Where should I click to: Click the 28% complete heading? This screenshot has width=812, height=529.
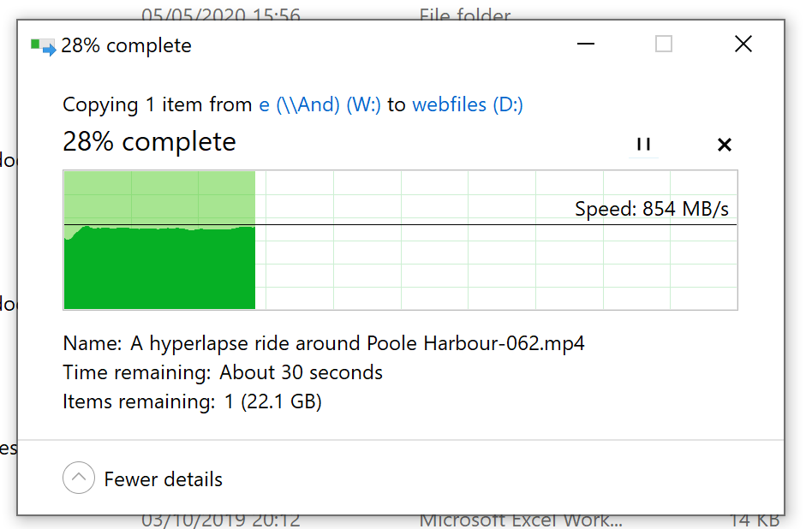coord(149,141)
